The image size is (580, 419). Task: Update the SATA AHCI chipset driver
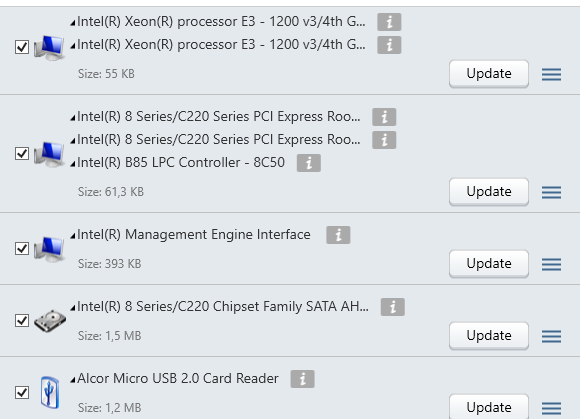[489, 336]
